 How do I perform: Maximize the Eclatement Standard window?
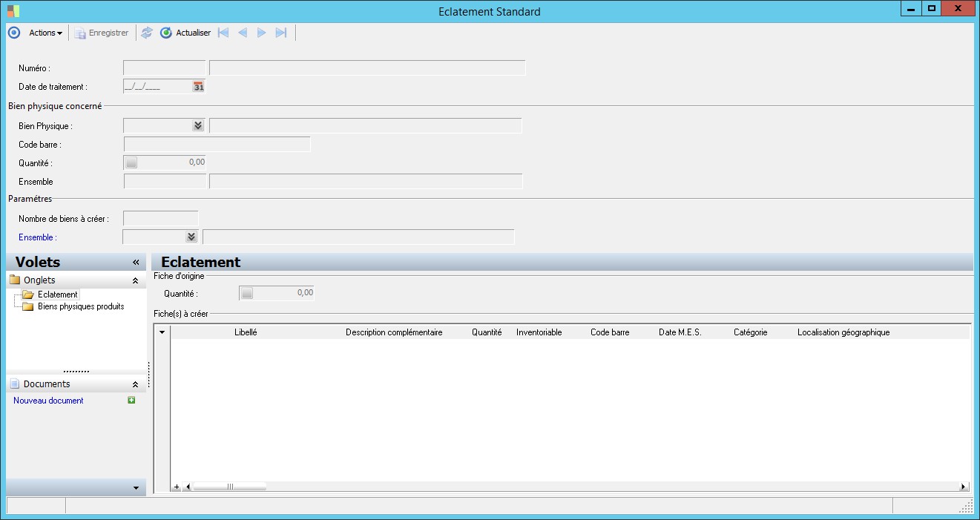click(x=932, y=8)
